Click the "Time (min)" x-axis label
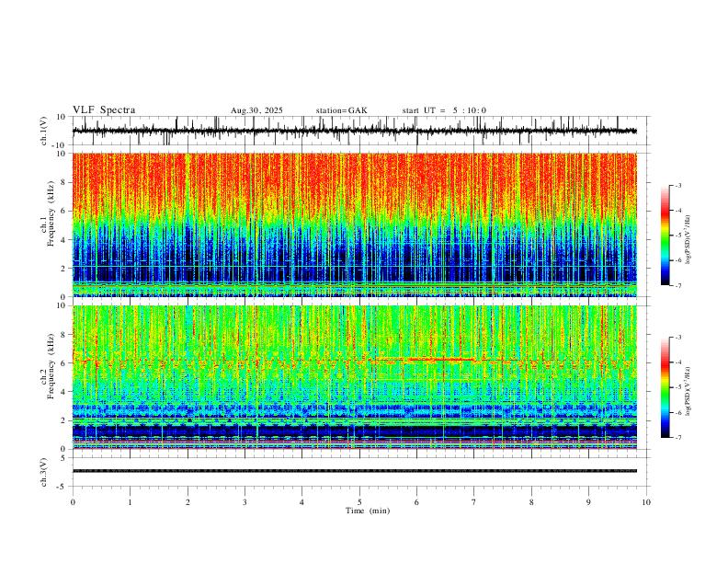 (x=368, y=511)
